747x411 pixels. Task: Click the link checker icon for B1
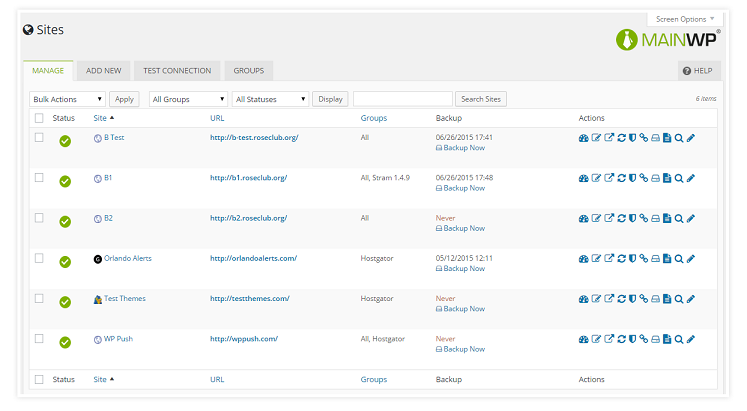pos(644,178)
